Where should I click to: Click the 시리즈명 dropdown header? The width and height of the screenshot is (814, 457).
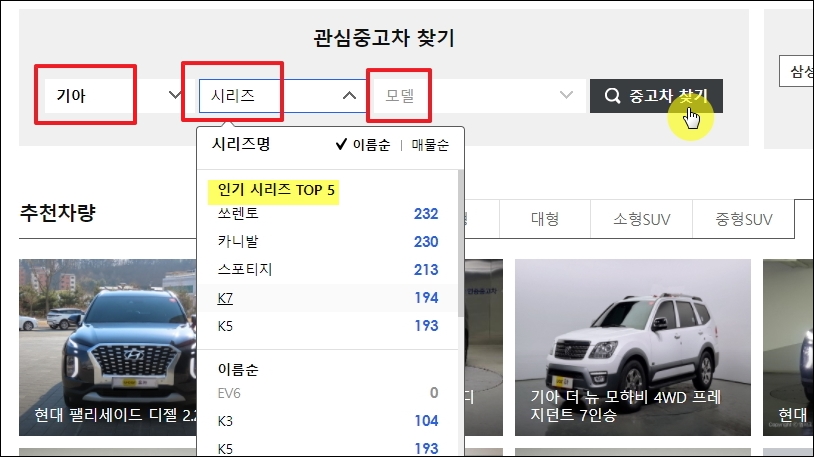241,144
